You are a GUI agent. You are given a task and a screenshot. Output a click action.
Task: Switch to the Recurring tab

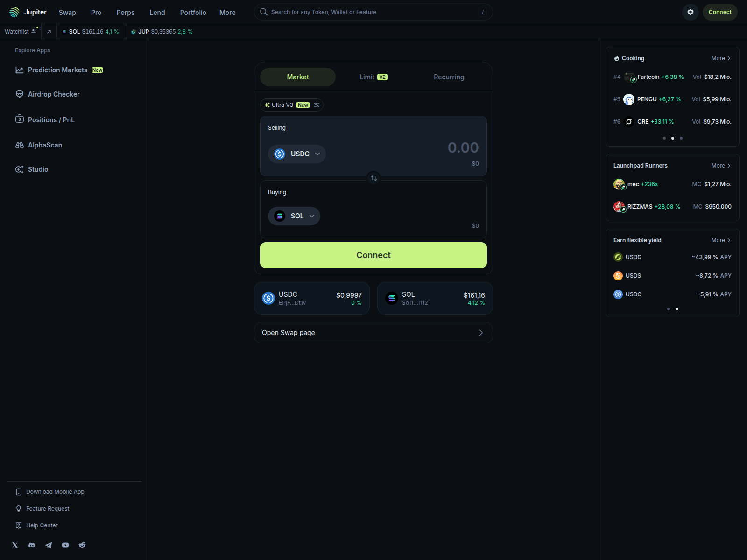pyautogui.click(x=449, y=77)
